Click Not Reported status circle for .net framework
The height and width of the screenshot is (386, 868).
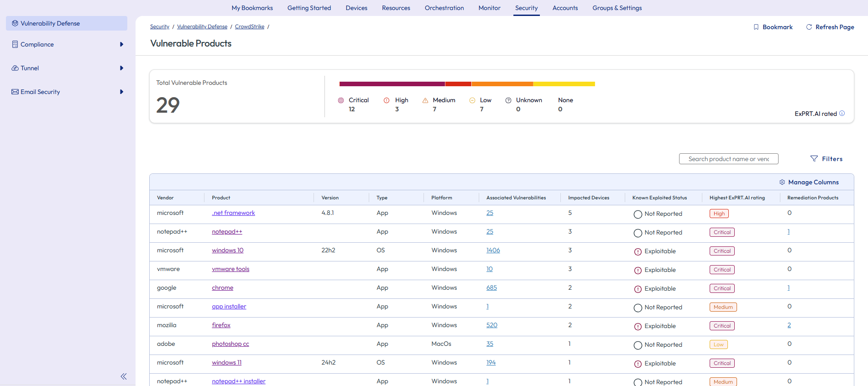[x=638, y=214]
